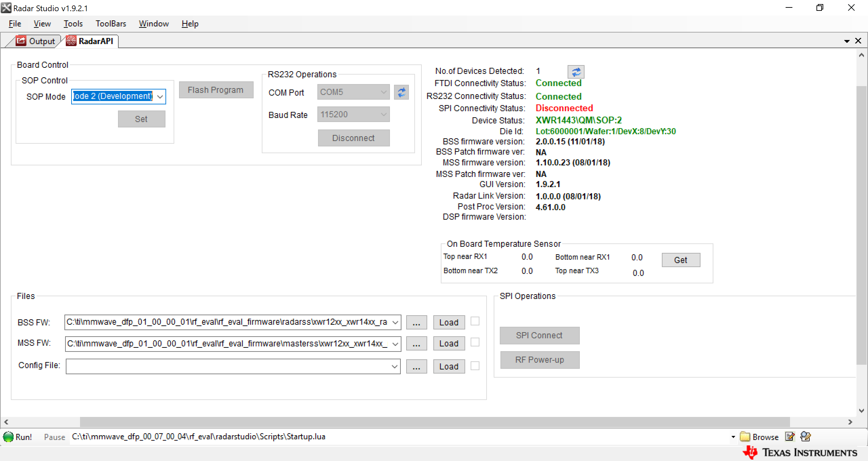868x461 pixels.
Task: Click the RF Power-up button
Action: 540,360
